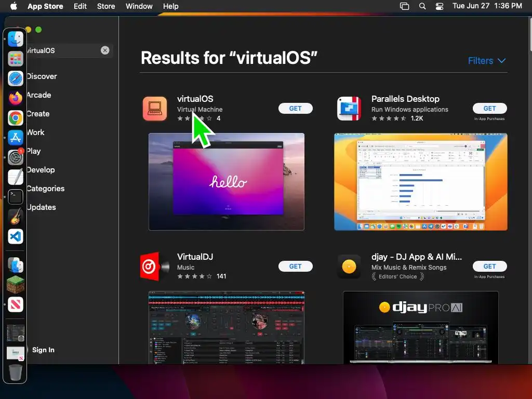The image size is (532, 399).
Task: Open the Parallels Desktop app icon
Action: 349,109
